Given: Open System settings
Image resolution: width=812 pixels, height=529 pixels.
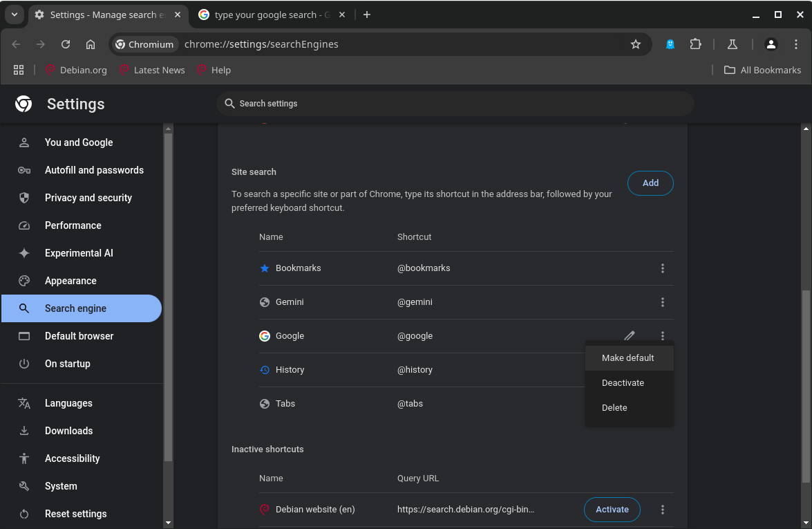Looking at the screenshot, I should [82, 486].
